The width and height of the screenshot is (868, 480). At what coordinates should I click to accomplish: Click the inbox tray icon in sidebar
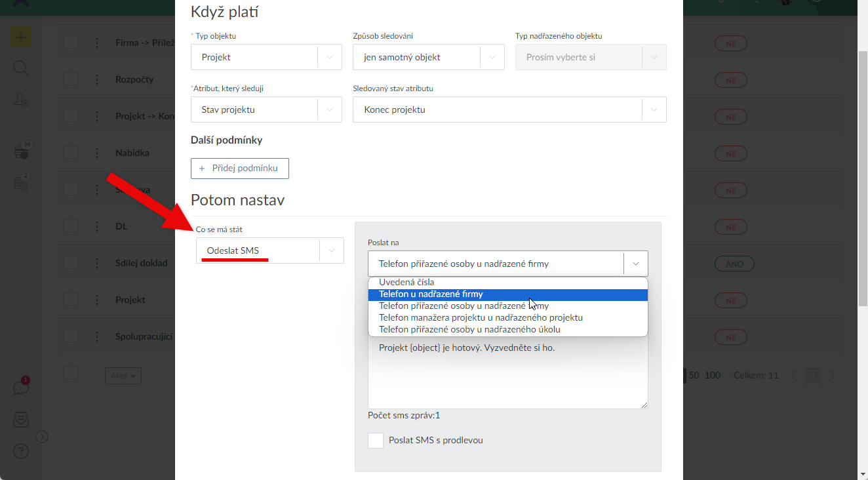tap(21, 420)
